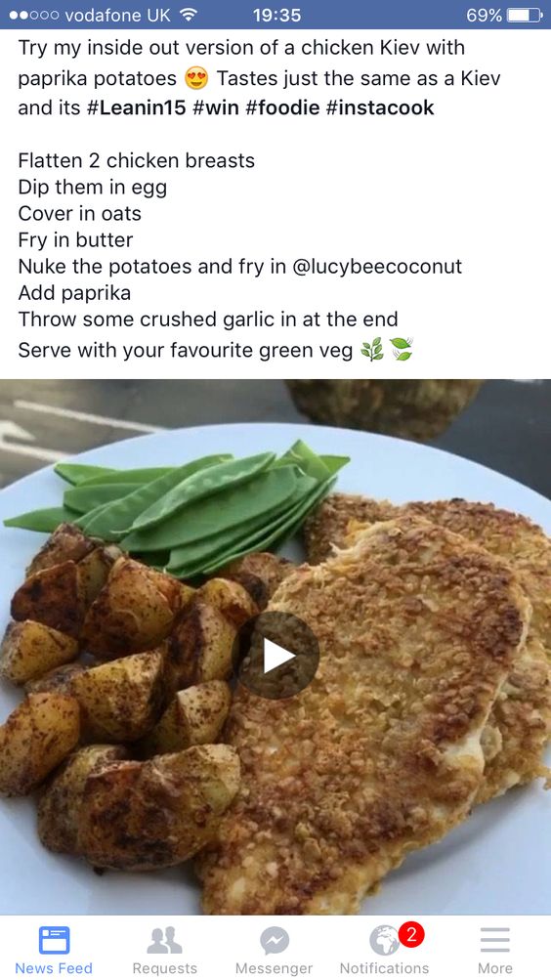Click the hamburger More icon
Viewport: 551px width, 980px height.
pyautogui.click(x=494, y=939)
